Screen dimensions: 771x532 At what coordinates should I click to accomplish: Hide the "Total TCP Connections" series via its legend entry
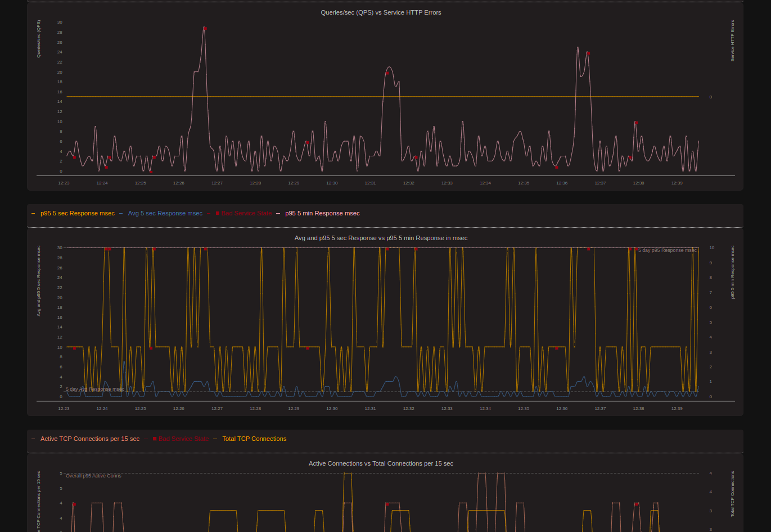pyautogui.click(x=254, y=439)
